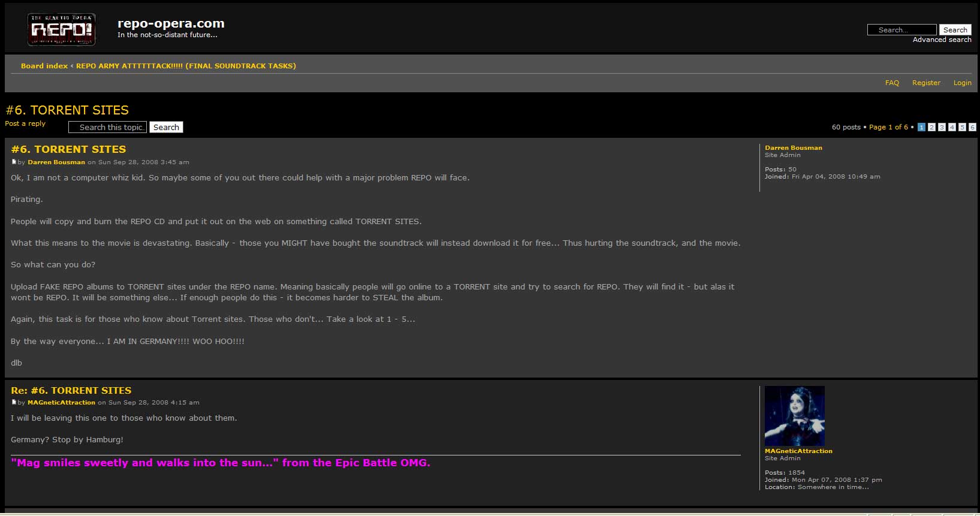Go to page 2 of the topic
Image resolution: width=980 pixels, height=516 pixels.
pos(931,127)
